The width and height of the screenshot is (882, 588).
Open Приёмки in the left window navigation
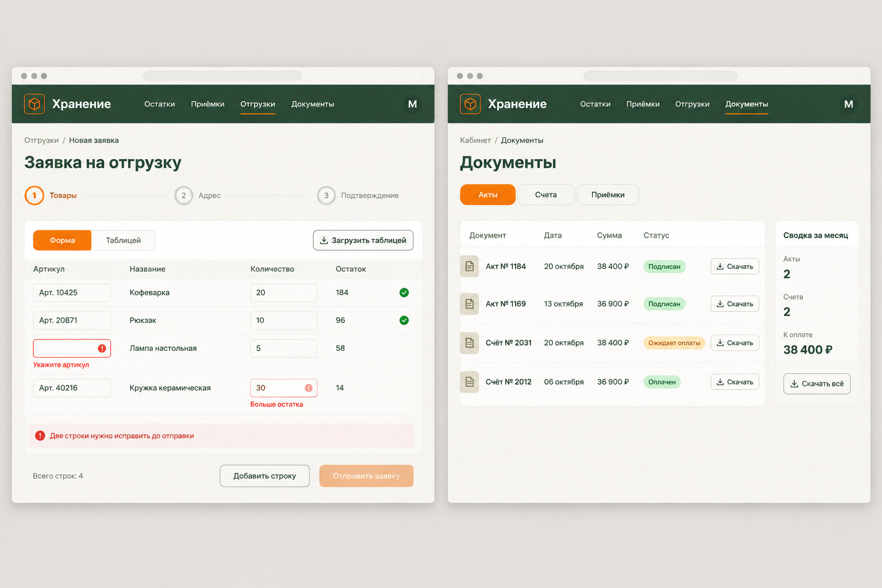(208, 104)
